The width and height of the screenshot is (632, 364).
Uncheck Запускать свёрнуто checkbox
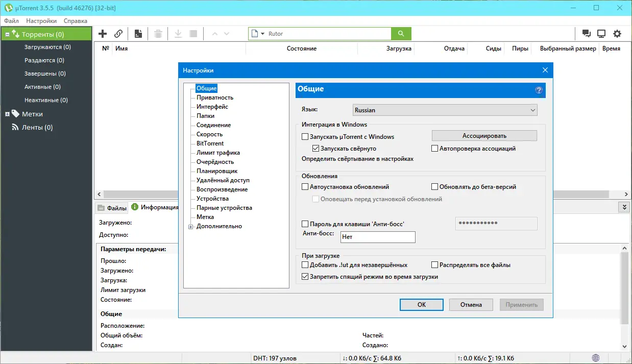(316, 149)
